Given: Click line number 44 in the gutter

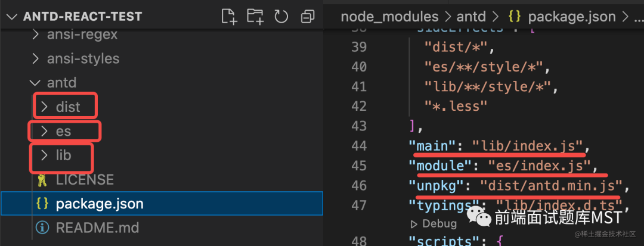Looking at the screenshot, I should pyautogui.click(x=359, y=145).
